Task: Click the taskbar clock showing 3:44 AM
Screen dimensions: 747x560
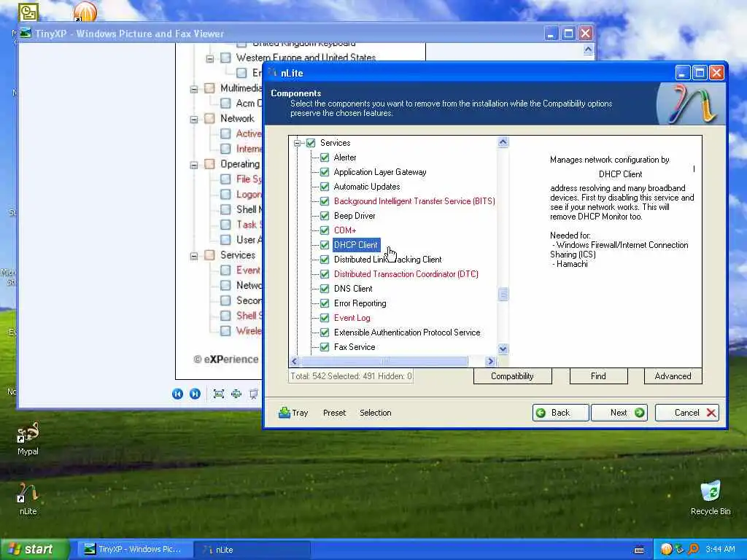Action: click(720, 549)
